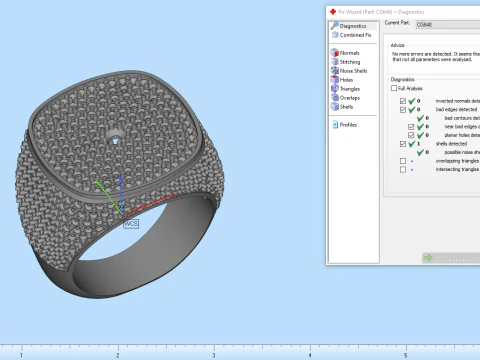Viewport: 480px width, 360px height.
Task: Select the Normals fix icon
Action: [335, 53]
